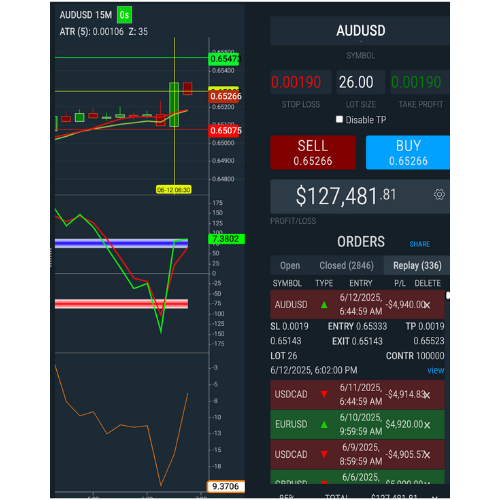The height and width of the screenshot is (500, 500).
Task: Click the red sell arrow on USDCAD 6/11 order
Action: (x=324, y=394)
